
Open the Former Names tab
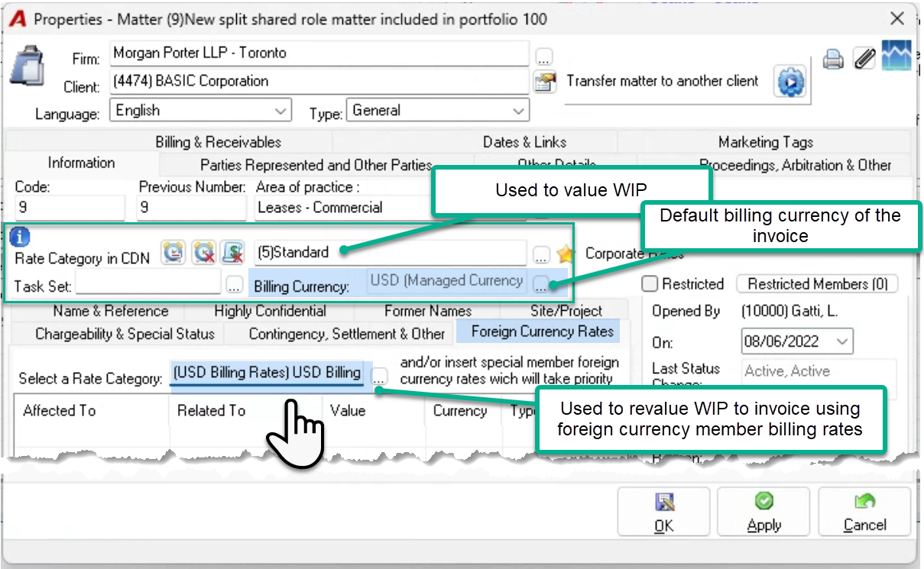(428, 311)
